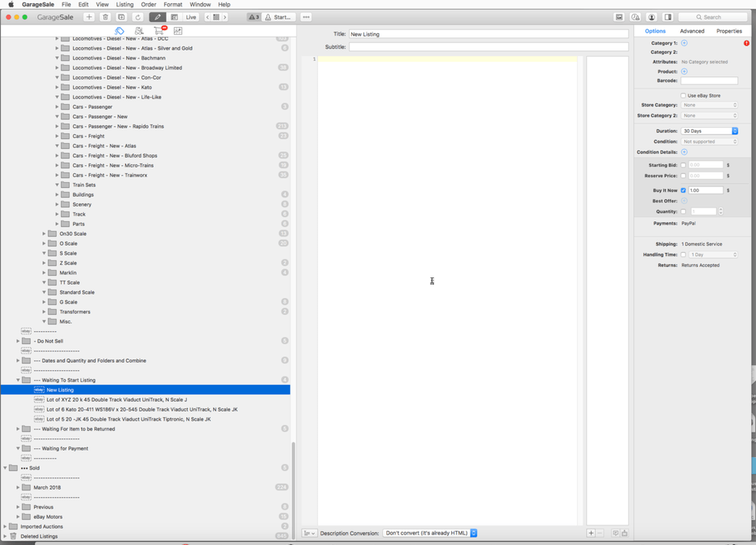Uncheck the Buy It Now checkbox
This screenshot has height=545, width=756.
(x=683, y=190)
